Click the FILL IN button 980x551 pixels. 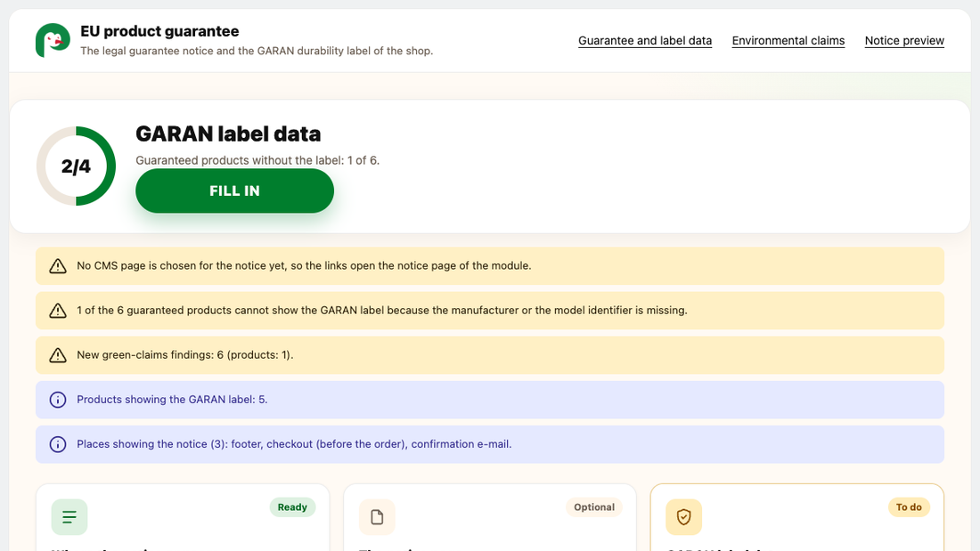[x=234, y=190]
